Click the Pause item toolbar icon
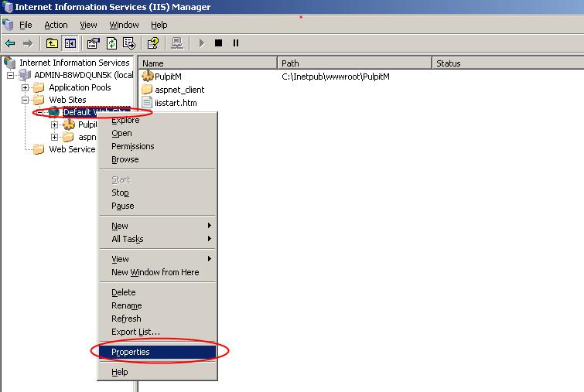The height and width of the screenshot is (392, 584). click(236, 43)
